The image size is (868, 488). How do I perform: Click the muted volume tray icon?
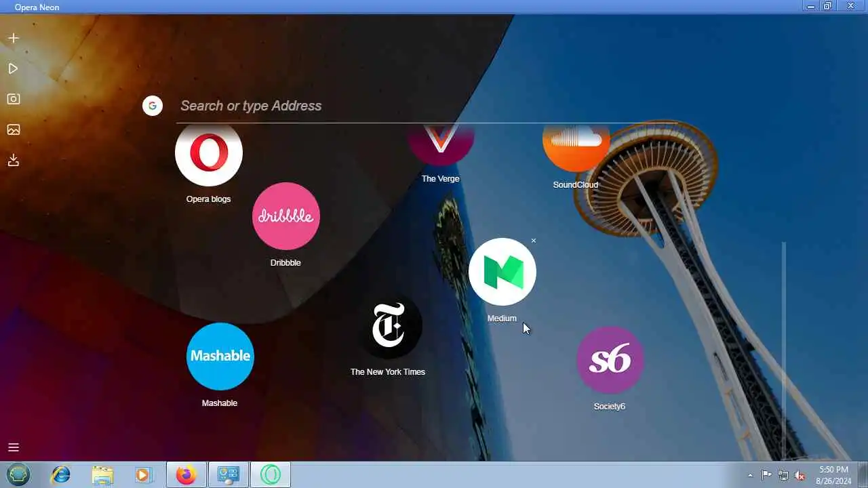pyautogui.click(x=800, y=475)
